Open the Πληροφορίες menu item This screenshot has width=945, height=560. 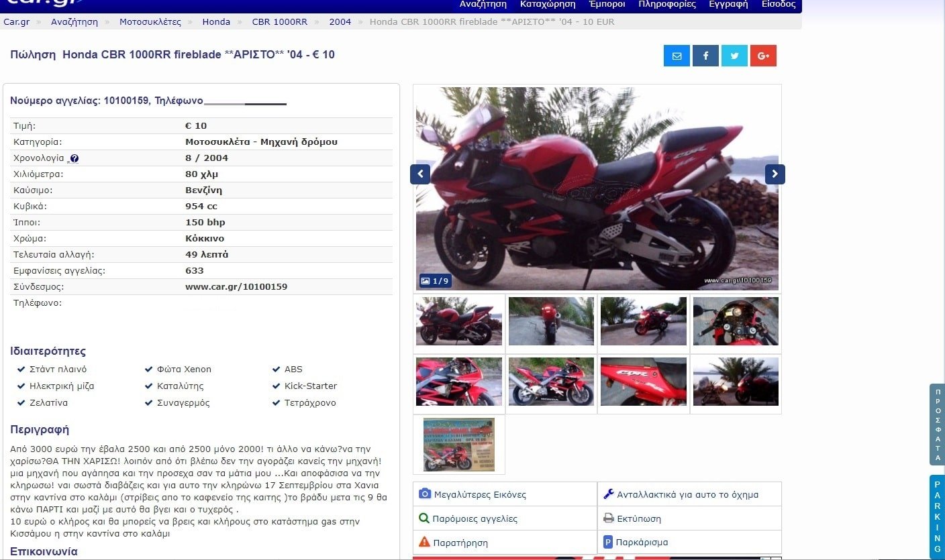[x=667, y=4]
